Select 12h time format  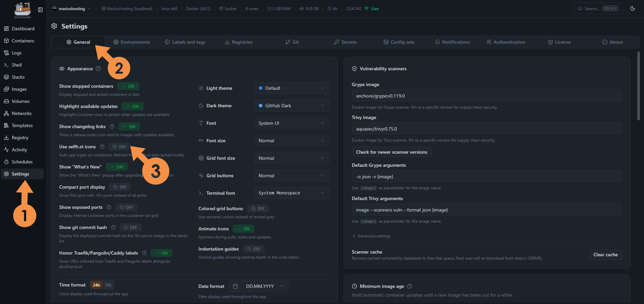tap(108, 285)
